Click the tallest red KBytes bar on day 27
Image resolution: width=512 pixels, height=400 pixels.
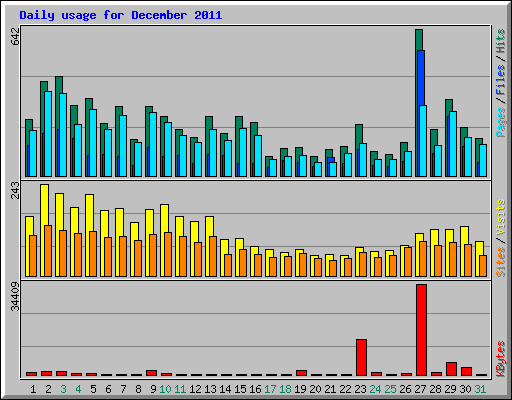(x=421, y=330)
